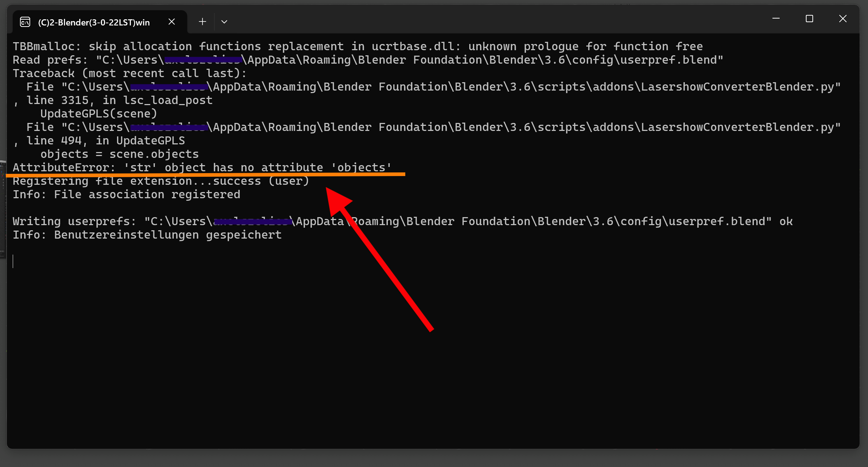Click the 'objects = scene.objects' line
The width and height of the screenshot is (868, 467).
coord(119,154)
